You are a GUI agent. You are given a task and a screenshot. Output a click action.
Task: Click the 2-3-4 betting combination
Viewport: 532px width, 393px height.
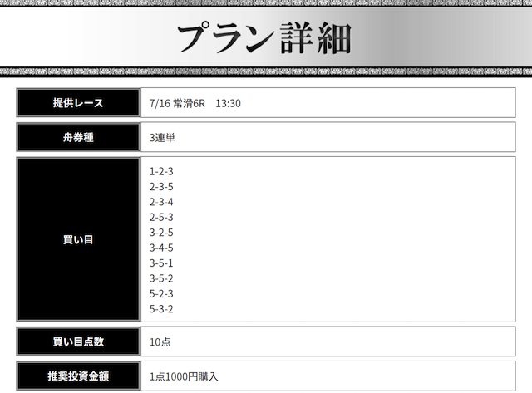[161, 202]
